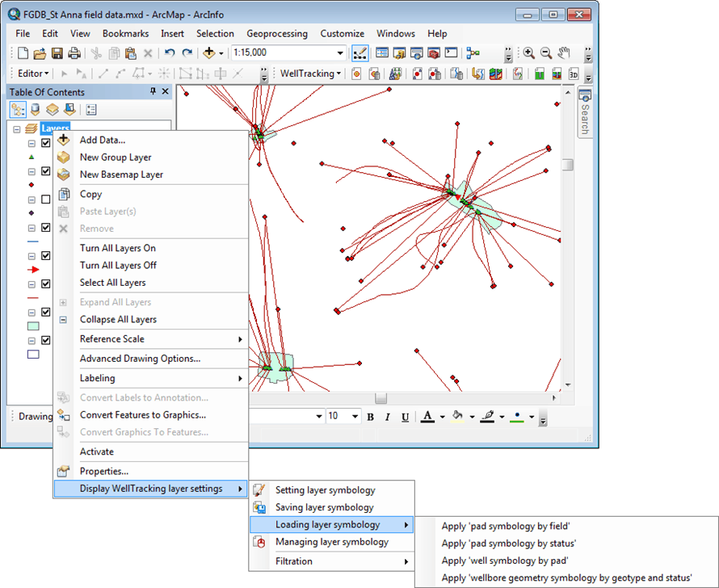
Task: Toggle underline text formatting
Action: [405, 417]
